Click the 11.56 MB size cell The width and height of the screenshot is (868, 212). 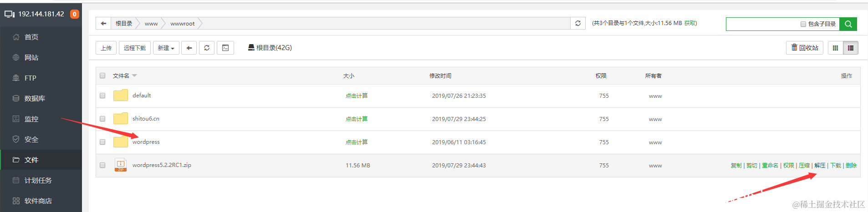(358, 166)
